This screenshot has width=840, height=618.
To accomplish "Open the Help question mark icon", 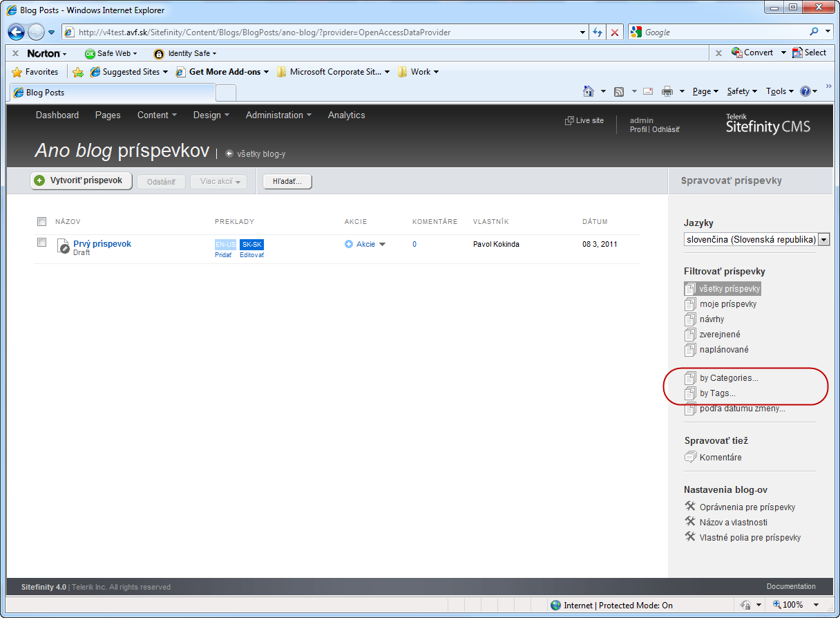I will click(805, 91).
